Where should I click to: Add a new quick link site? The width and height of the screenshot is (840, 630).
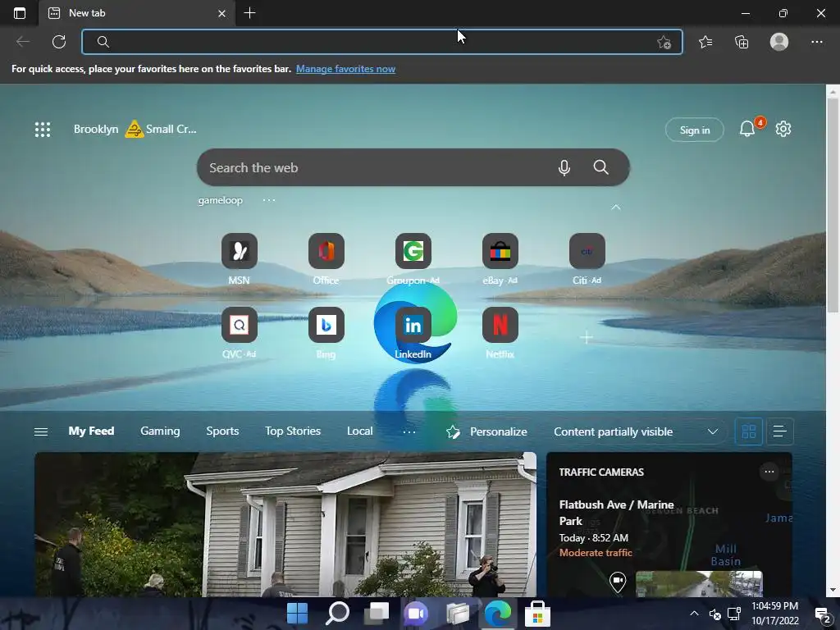point(587,337)
